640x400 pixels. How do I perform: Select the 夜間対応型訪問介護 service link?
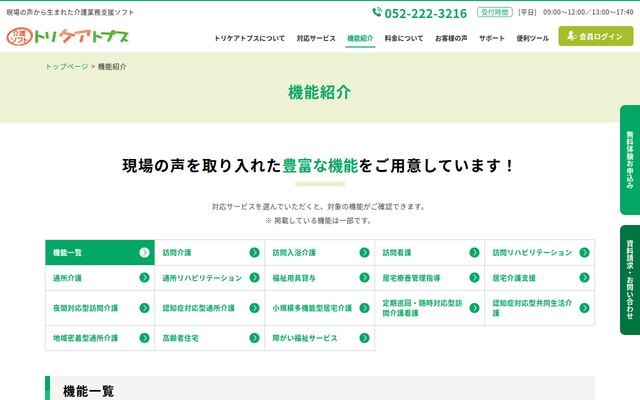100,308
